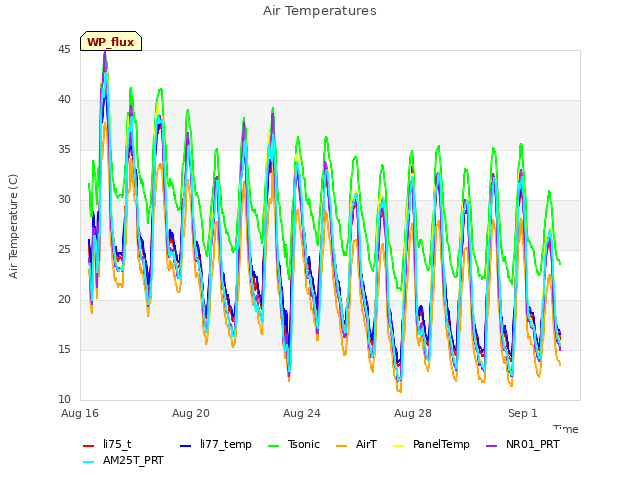640x480 pixels.
Task: Click the 20 y-axis tick label
Action: pyautogui.click(x=64, y=300)
